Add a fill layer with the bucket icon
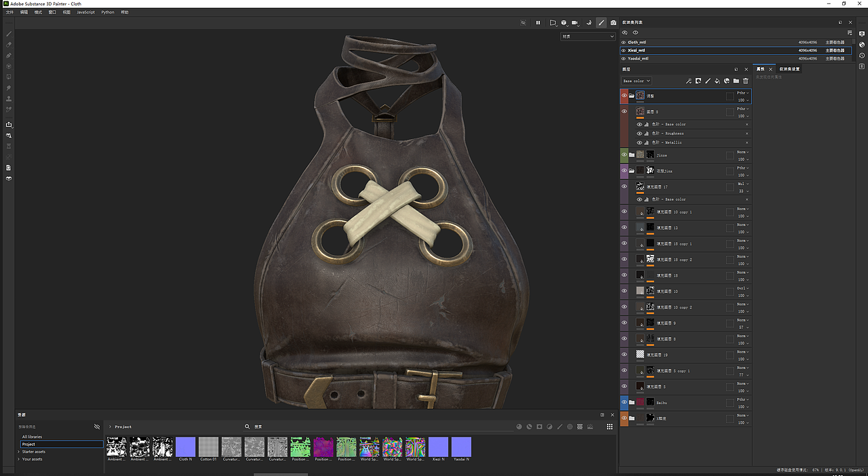Image resolution: width=868 pixels, height=476 pixels. click(717, 81)
